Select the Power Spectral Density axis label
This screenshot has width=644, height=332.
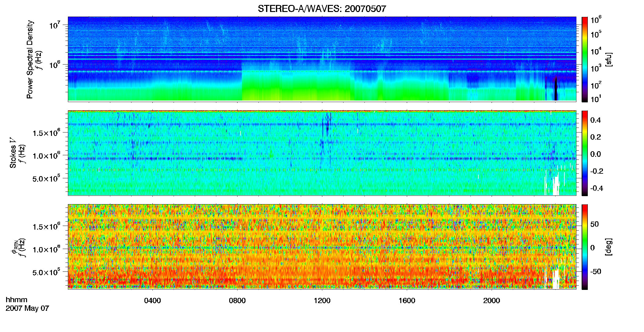(30, 59)
